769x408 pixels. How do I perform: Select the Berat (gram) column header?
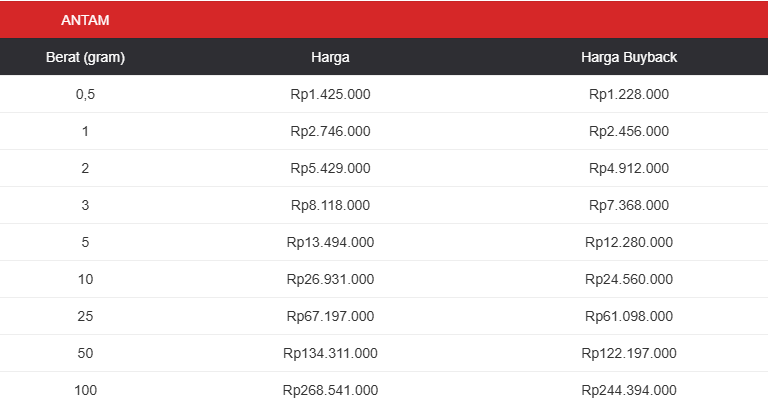click(85, 57)
